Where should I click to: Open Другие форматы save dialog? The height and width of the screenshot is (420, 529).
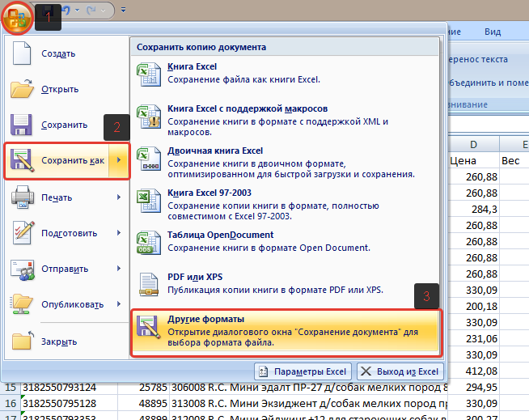click(x=286, y=331)
